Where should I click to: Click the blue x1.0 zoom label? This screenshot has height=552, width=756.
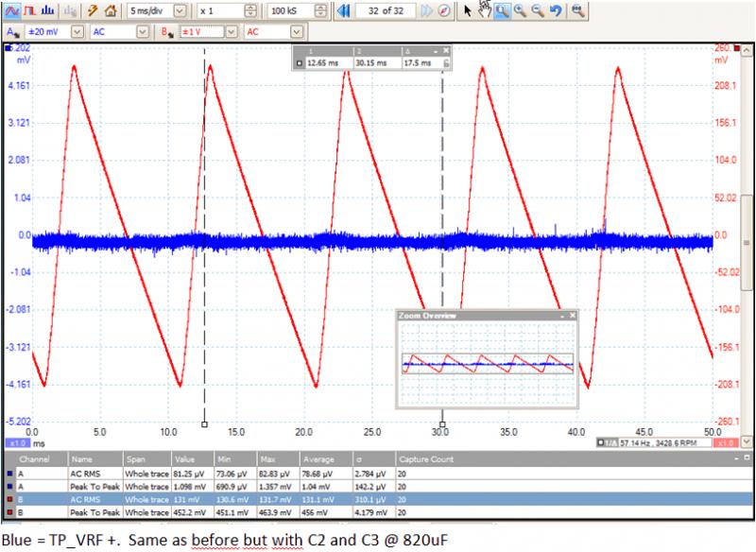click(18, 443)
